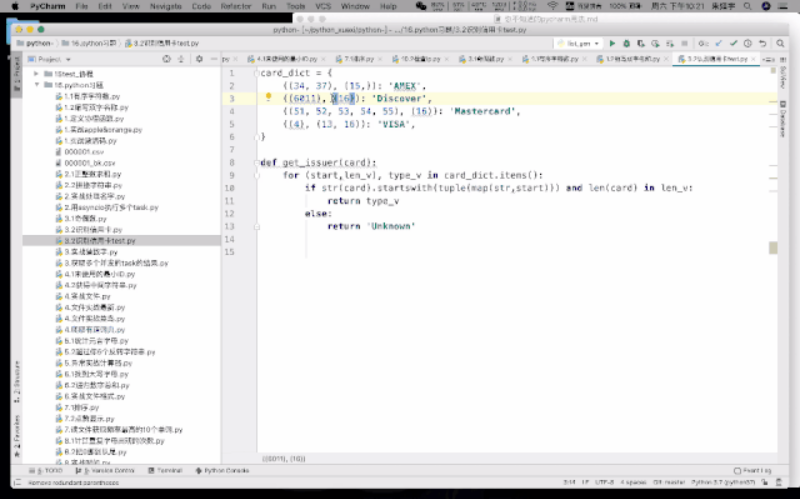Open the Event Log
Viewport: 800px width, 499px height.
(x=753, y=470)
